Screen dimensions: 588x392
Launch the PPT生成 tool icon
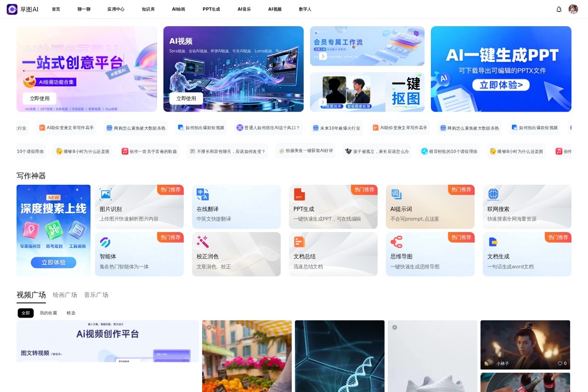(x=300, y=193)
